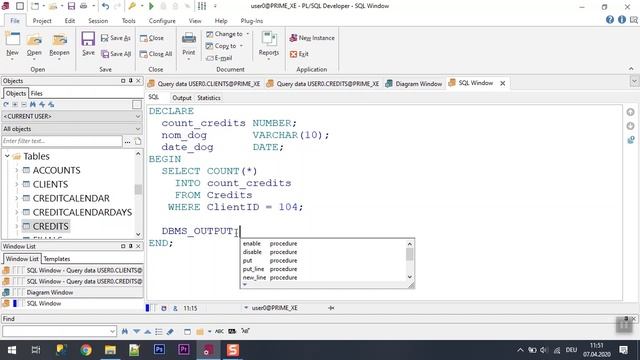Open the Tools ribbon tab
The height and width of the screenshot is (360, 640).
pos(129,21)
